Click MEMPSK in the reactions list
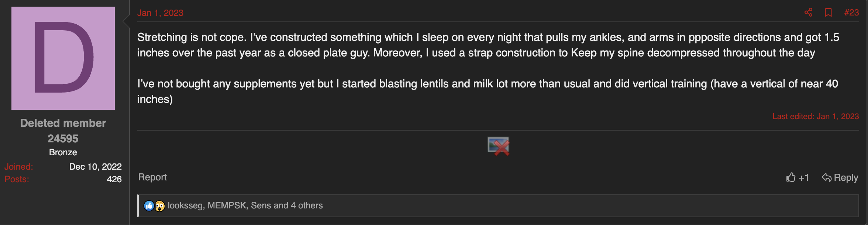The image size is (868, 225). click(x=227, y=206)
